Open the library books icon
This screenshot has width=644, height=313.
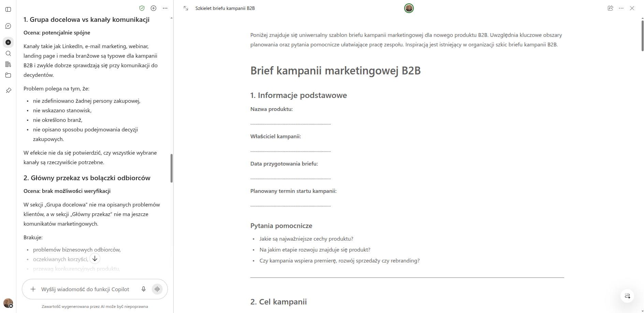click(x=8, y=64)
